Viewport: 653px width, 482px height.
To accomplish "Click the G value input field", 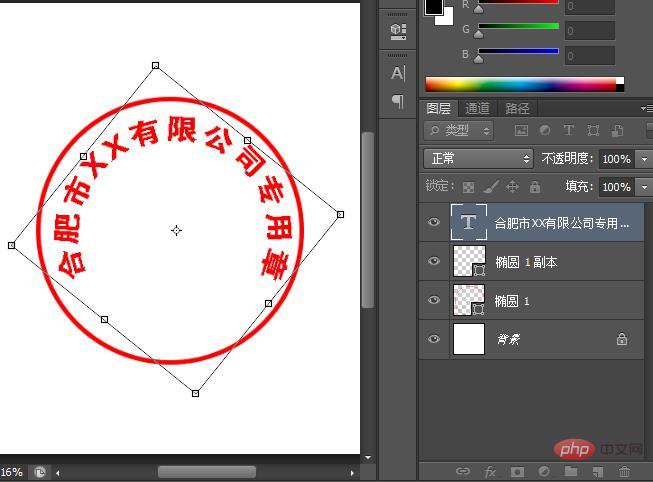I will [x=589, y=30].
